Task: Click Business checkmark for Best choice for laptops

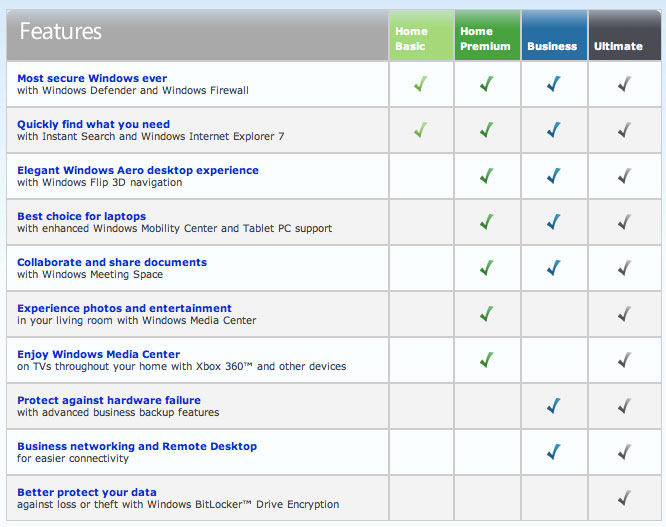Action: pos(553,223)
